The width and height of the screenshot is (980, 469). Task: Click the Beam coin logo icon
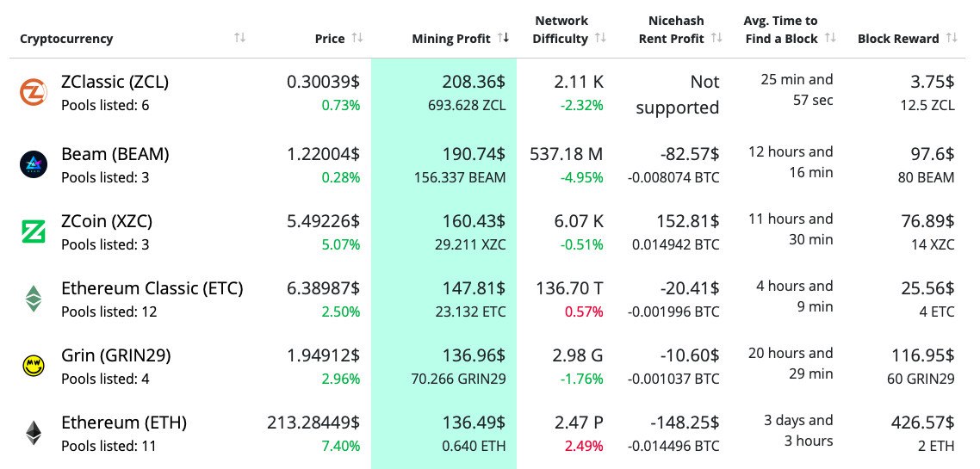coord(33,164)
